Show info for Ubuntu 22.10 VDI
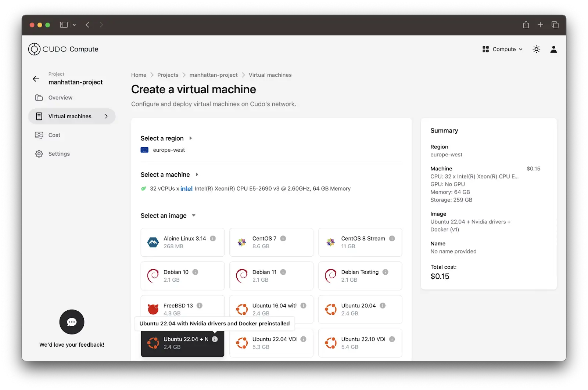The height and width of the screenshot is (390, 588). 392,339
